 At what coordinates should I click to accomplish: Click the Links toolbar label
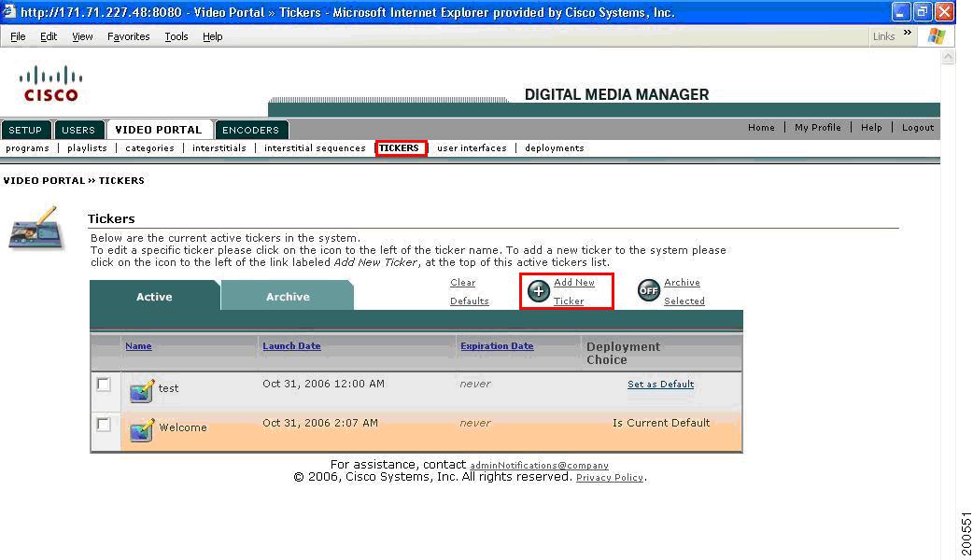883,36
